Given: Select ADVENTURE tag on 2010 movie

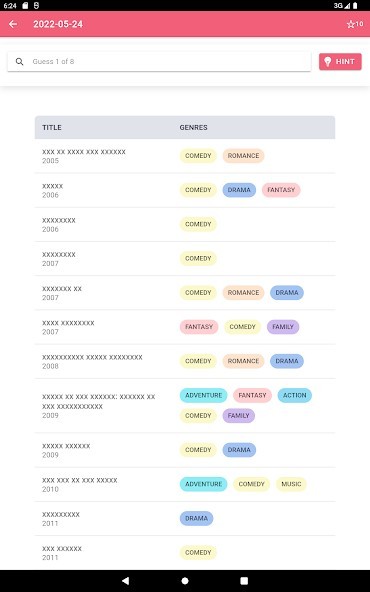Looking at the screenshot, I should pyautogui.click(x=204, y=484).
